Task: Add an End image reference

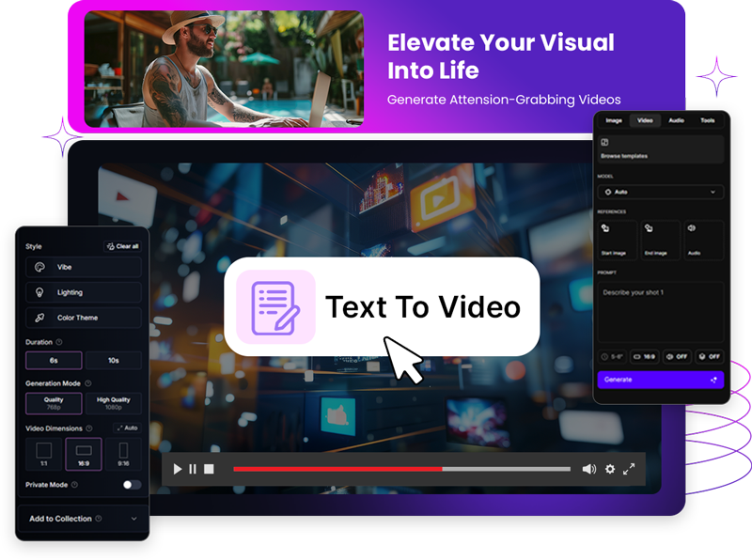Action: coord(659,240)
